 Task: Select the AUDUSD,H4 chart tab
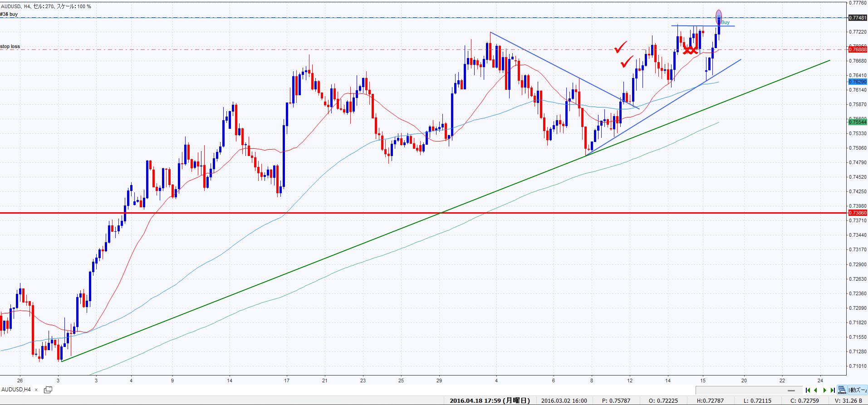16,390
